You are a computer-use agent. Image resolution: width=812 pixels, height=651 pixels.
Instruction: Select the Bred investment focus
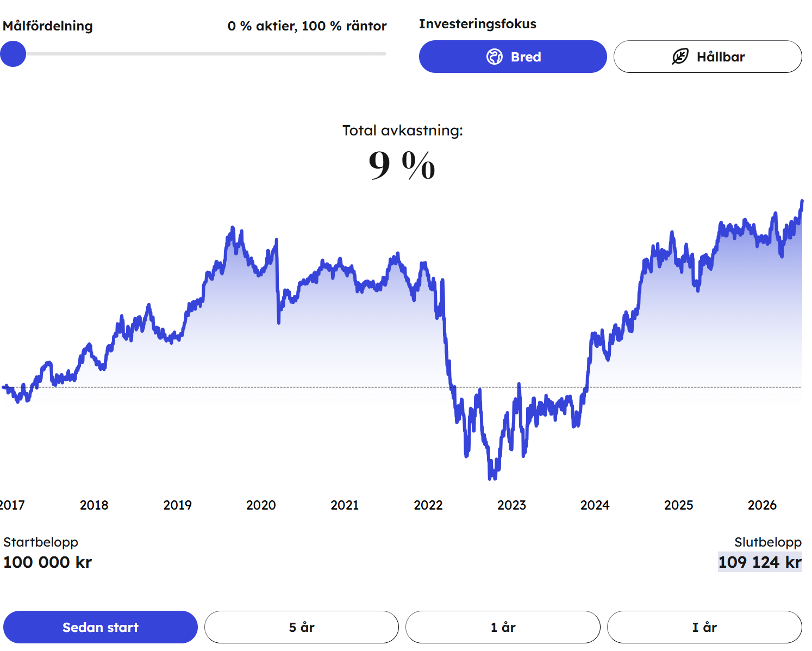click(513, 57)
